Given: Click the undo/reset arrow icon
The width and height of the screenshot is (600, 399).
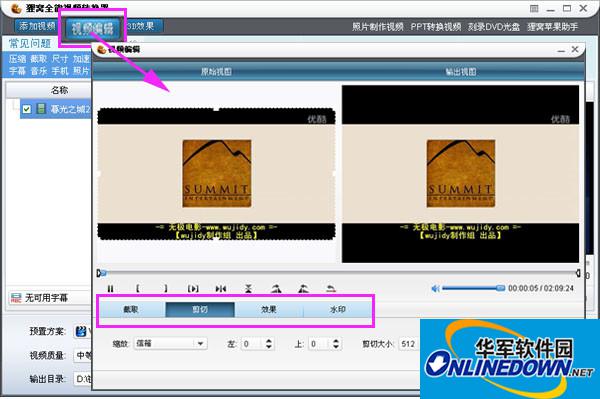Looking at the screenshot, I should [331, 288].
